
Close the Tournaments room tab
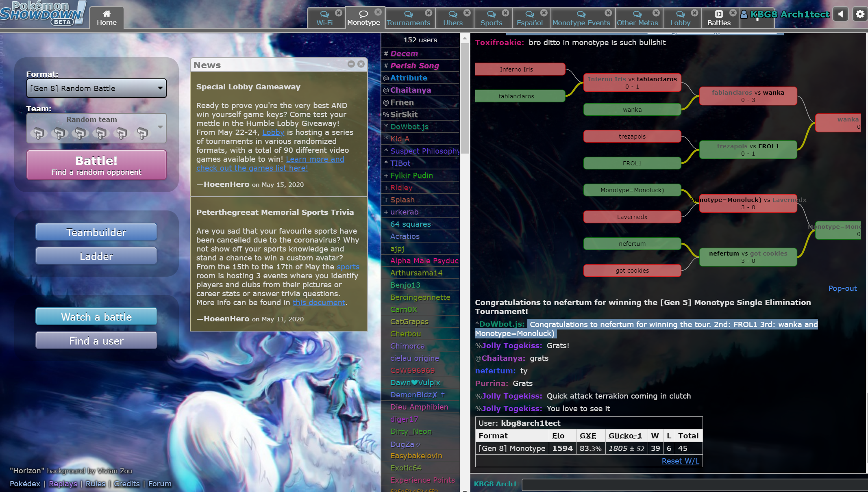click(429, 13)
